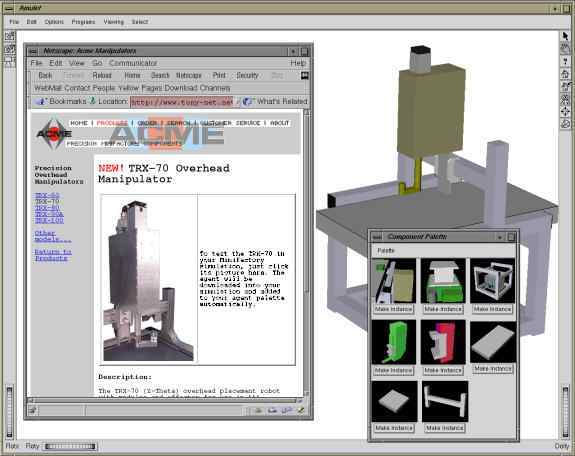Screen dimensions: 575x456
Task: Click the Acme logo on the web page
Action: (x=54, y=134)
